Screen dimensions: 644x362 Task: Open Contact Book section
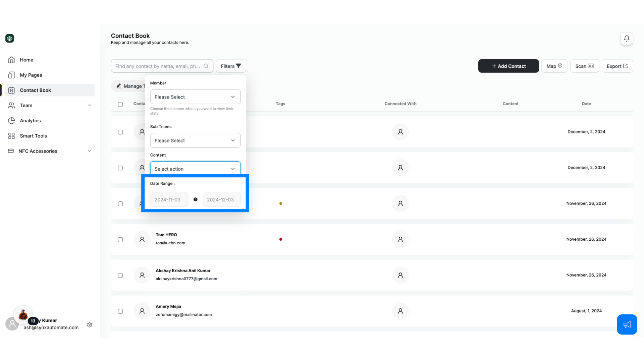pyautogui.click(x=50, y=90)
